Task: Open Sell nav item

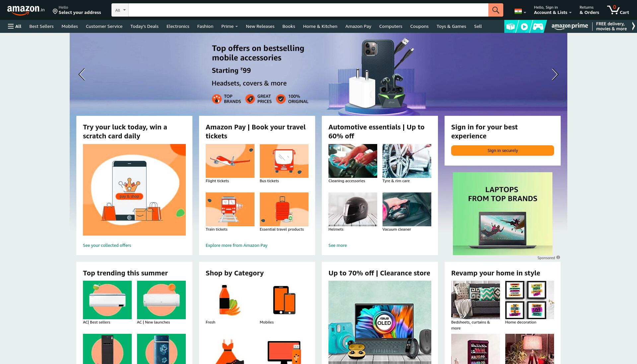Action: 478,26
